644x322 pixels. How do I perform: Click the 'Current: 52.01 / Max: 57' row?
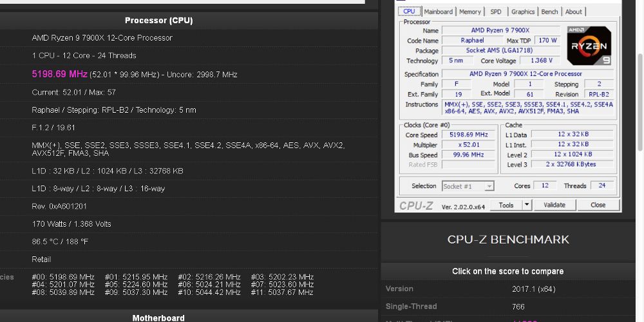pyautogui.click(x=73, y=92)
